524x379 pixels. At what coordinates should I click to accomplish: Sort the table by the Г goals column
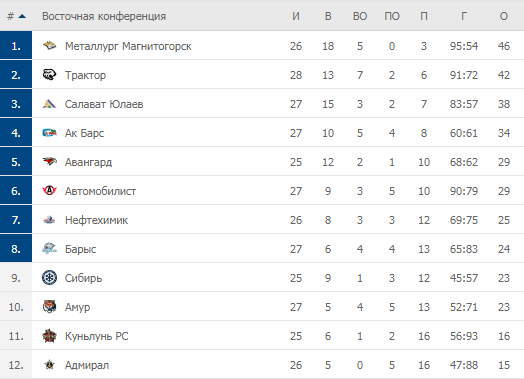(x=464, y=16)
